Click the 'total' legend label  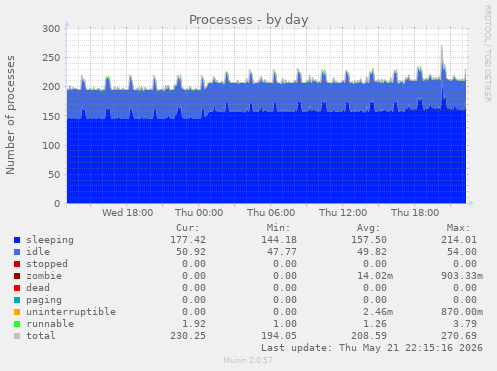pos(41,336)
